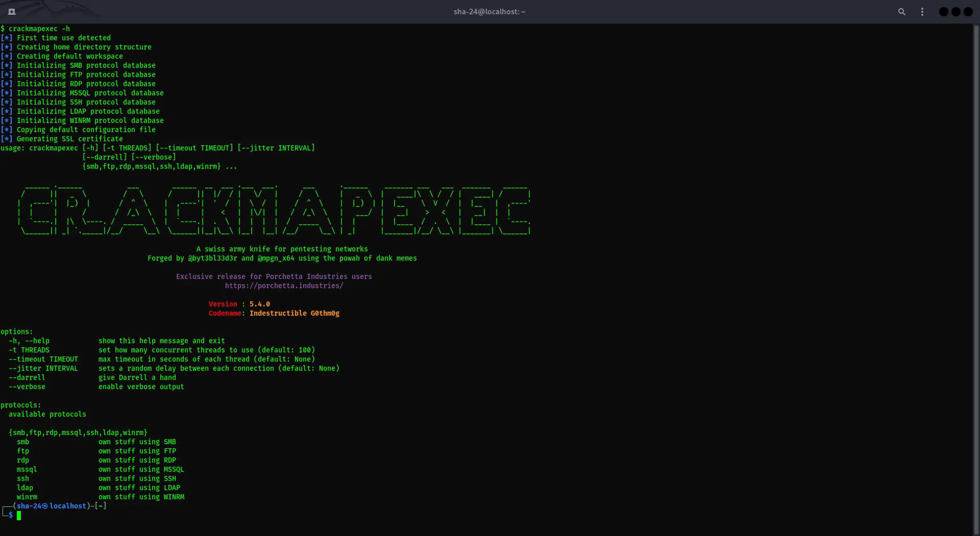
Task: Click the @byt3bl33d3r author handle
Action: (212, 258)
